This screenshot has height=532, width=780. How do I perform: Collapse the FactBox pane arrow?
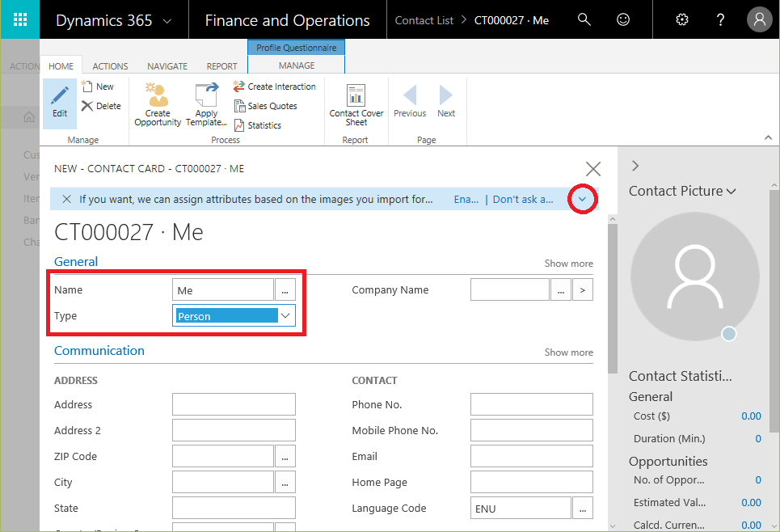tap(635, 166)
